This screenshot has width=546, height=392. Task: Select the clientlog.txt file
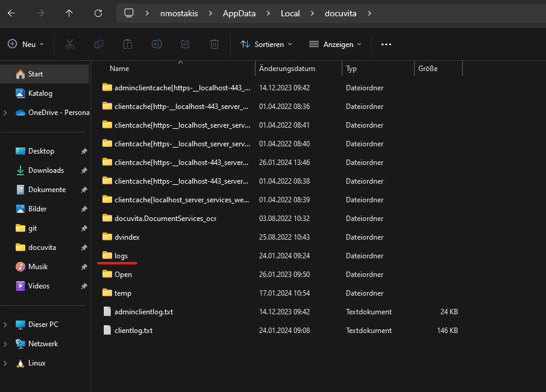click(134, 330)
